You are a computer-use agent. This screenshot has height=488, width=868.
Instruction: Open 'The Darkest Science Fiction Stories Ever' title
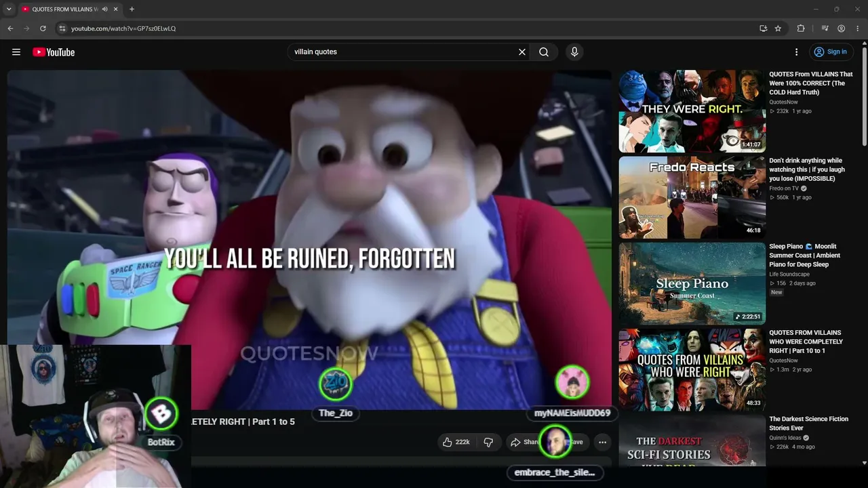click(x=808, y=424)
